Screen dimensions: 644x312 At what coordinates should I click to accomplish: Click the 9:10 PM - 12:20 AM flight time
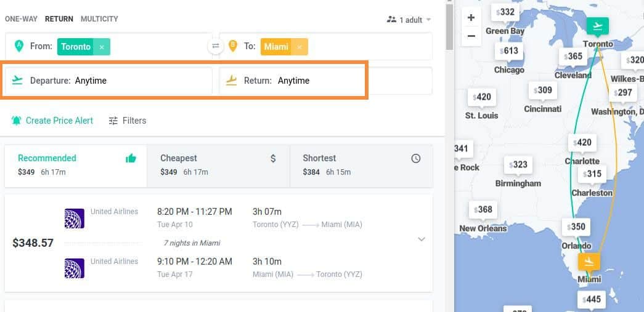[x=195, y=262]
